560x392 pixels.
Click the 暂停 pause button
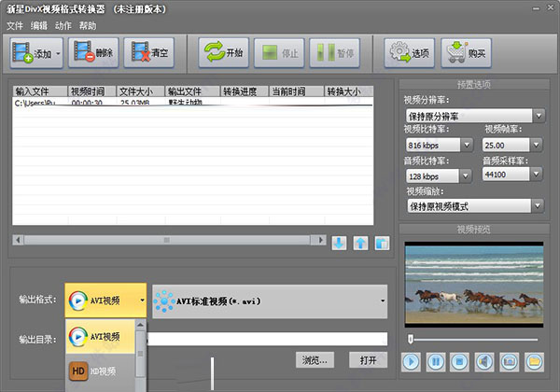334,53
